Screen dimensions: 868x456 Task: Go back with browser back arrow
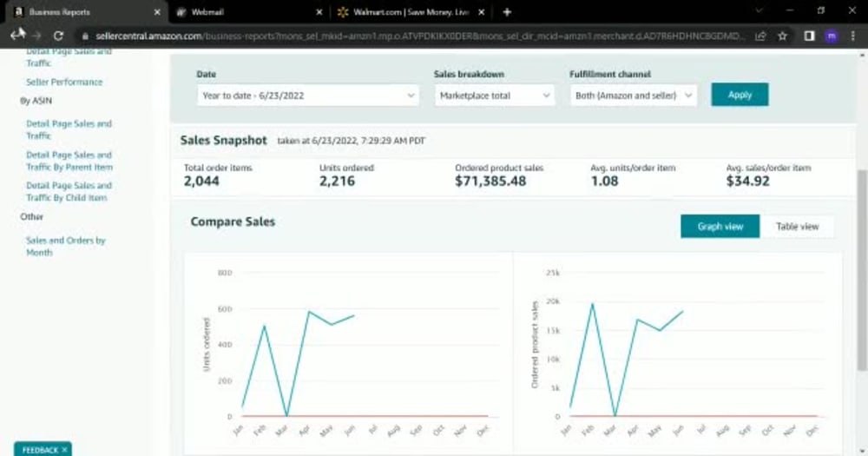click(16, 35)
